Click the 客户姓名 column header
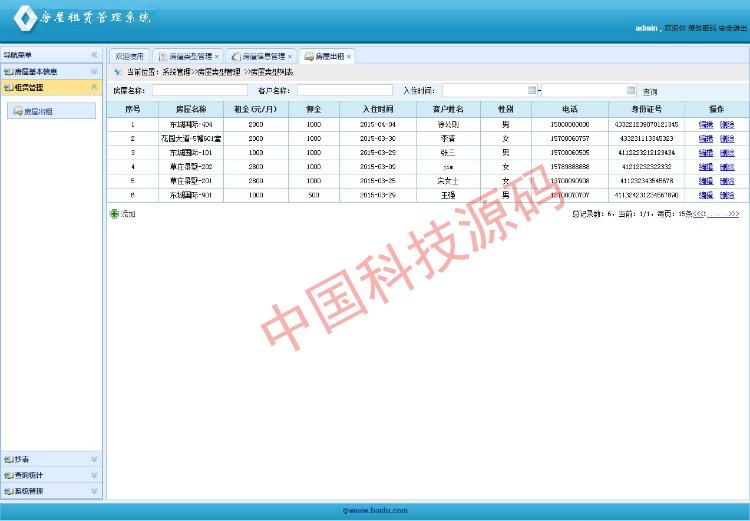This screenshot has height=521, width=750. 448,109
